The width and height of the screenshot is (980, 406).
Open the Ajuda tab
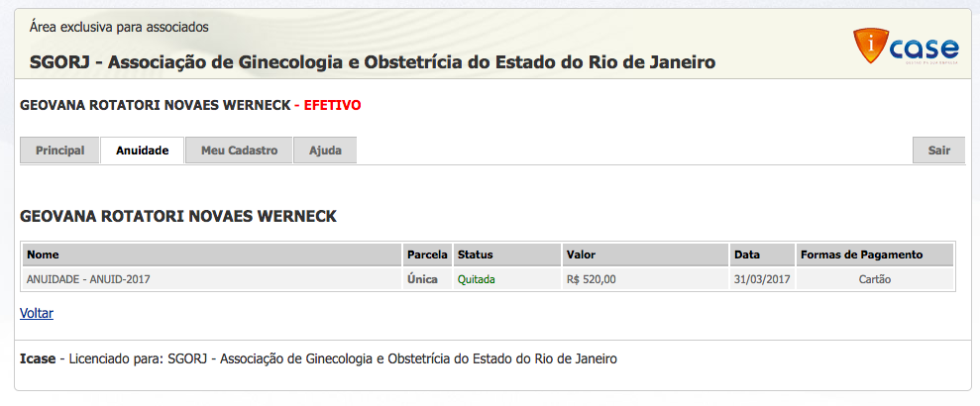[x=325, y=151]
